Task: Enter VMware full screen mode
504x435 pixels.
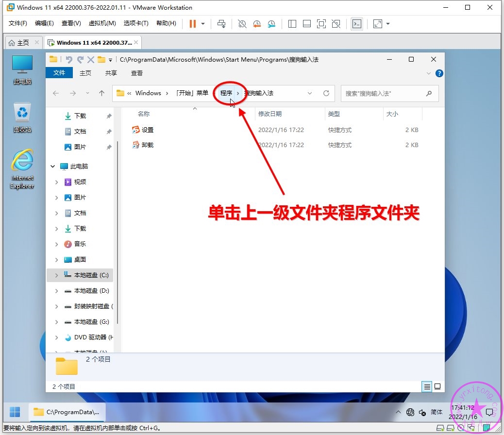Action: tap(321, 24)
